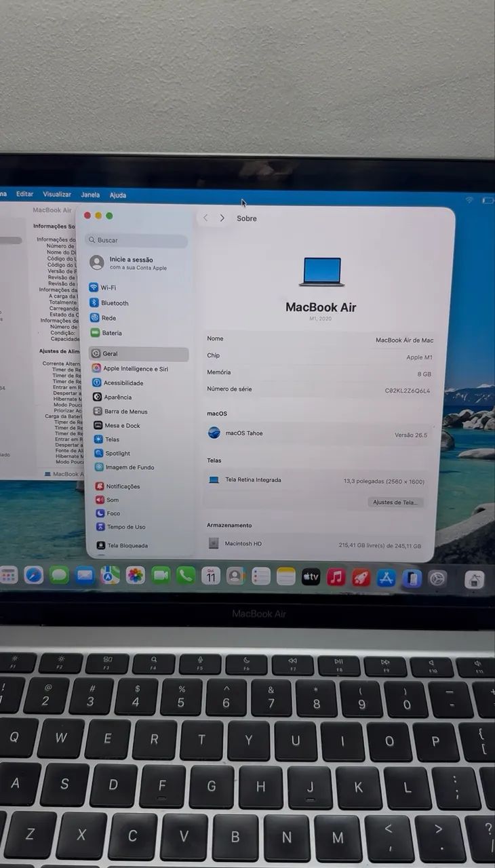Image resolution: width=495 pixels, height=868 pixels.
Task: Click the Macintosh HD storage row
Action: point(316,544)
